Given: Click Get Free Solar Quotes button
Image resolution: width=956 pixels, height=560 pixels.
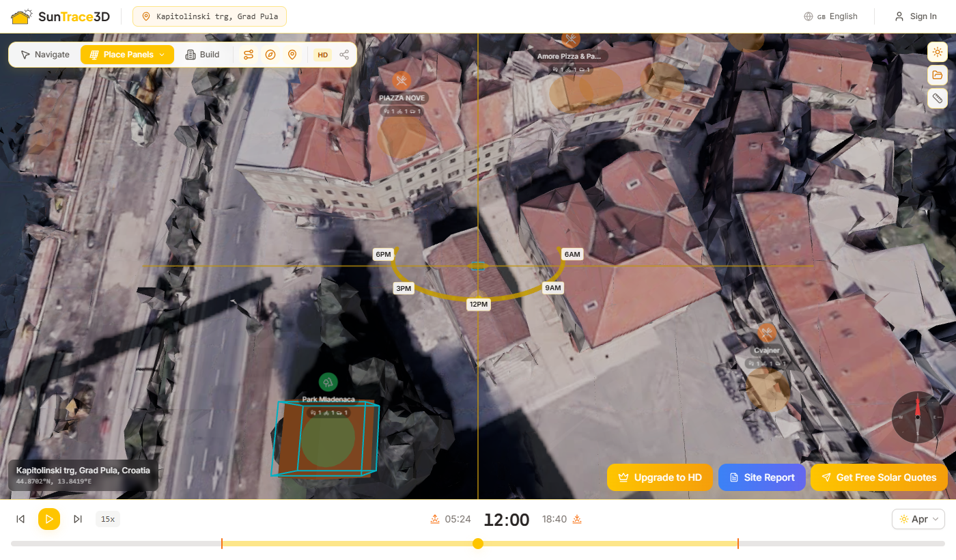Looking at the screenshot, I should tap(879, 477).
